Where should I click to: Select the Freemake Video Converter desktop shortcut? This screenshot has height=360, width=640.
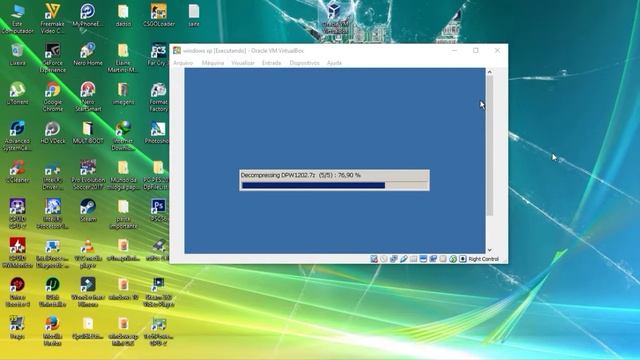52,19
